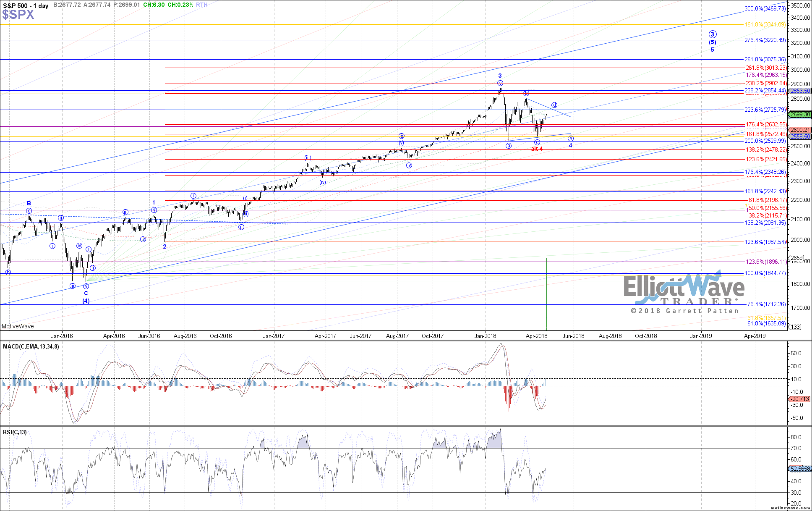The height and width of the screenshot is (511, 812).
Task: Select the 50.0%(2155.56) retracement label
Action: click(768, 208)
